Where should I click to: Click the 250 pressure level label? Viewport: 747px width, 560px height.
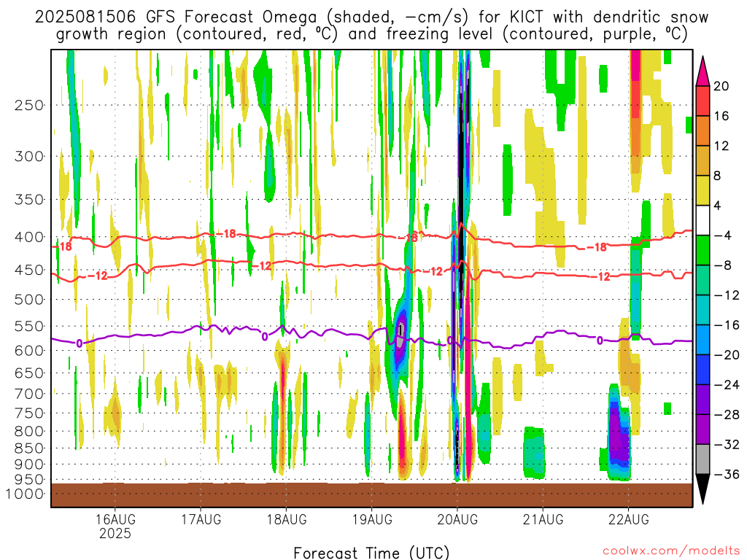[x=29, y=105]
